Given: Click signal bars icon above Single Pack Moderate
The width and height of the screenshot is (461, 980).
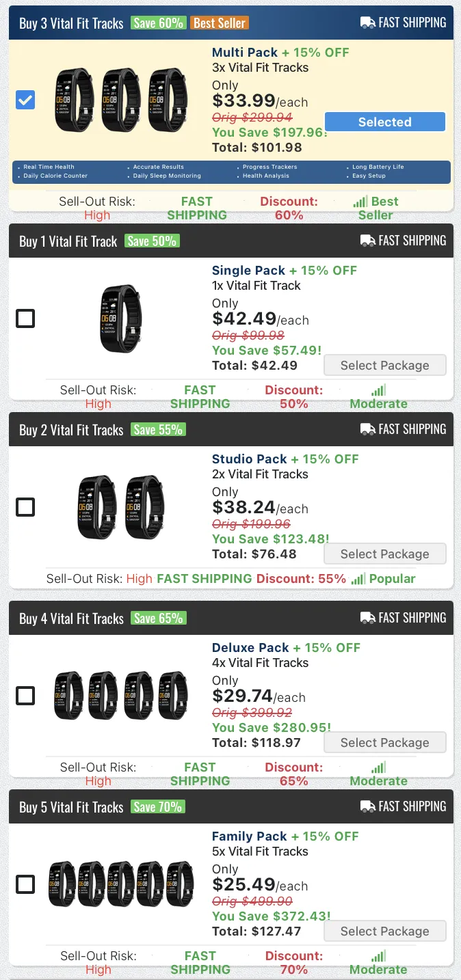Looking at the screenshot, I should click(378, 390).
